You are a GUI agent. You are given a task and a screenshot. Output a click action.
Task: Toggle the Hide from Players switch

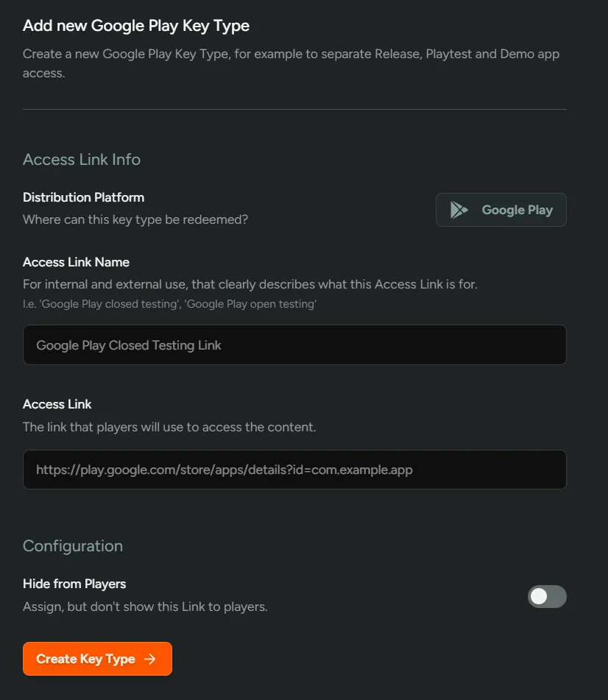pos(547,597)
